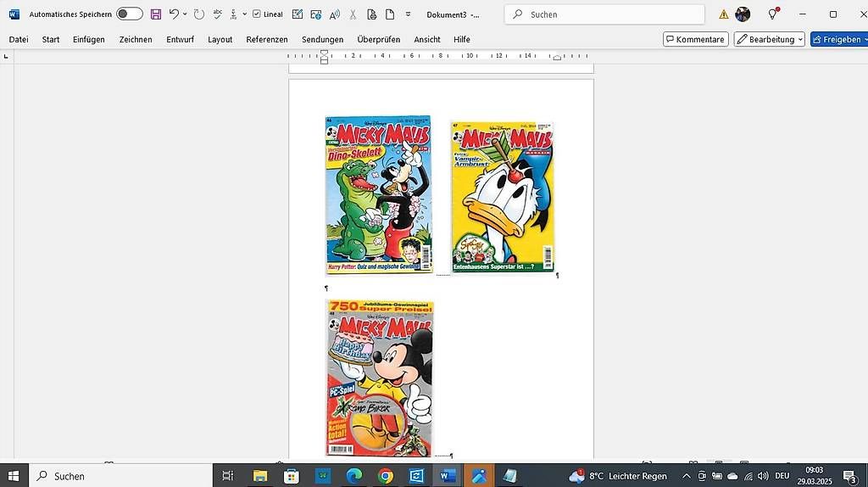
Task: Redo the last action
Action: click(199, 14)
